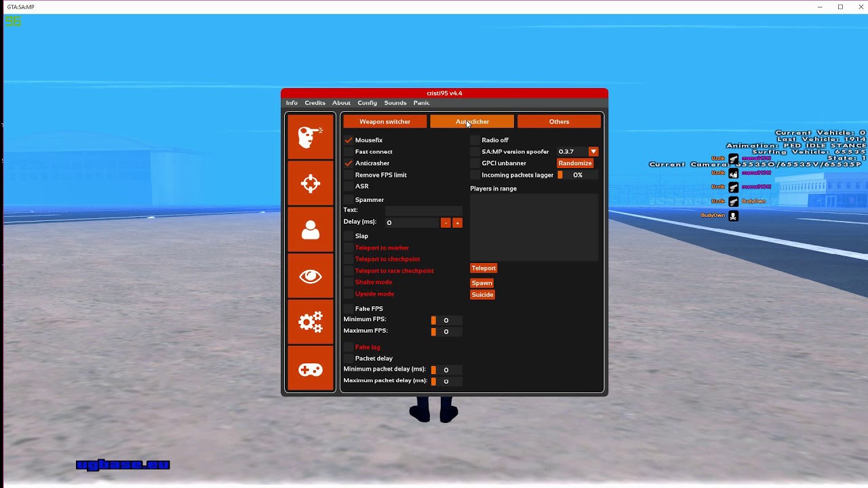Focus the Delay (ms) input field

click(412, 223)
